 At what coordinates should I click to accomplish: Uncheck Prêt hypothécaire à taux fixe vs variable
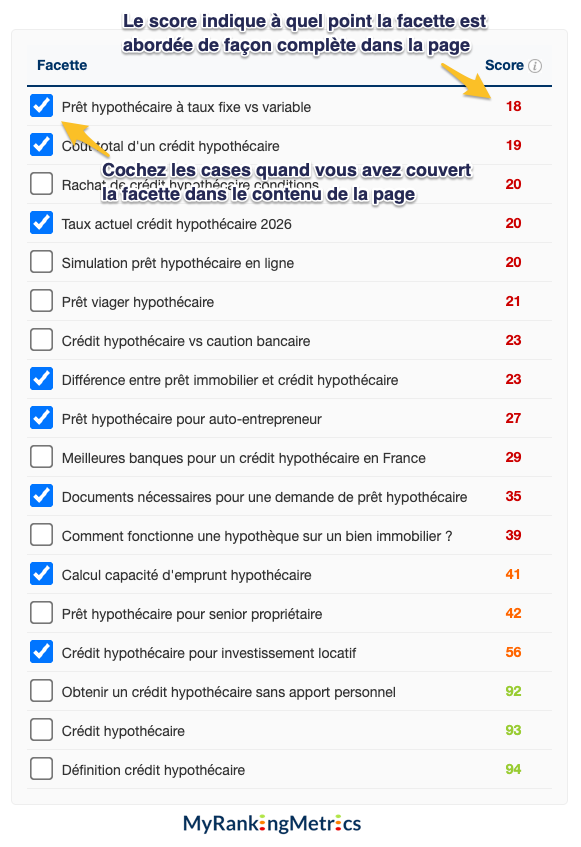pyautogui.click(x=42, y=106)
